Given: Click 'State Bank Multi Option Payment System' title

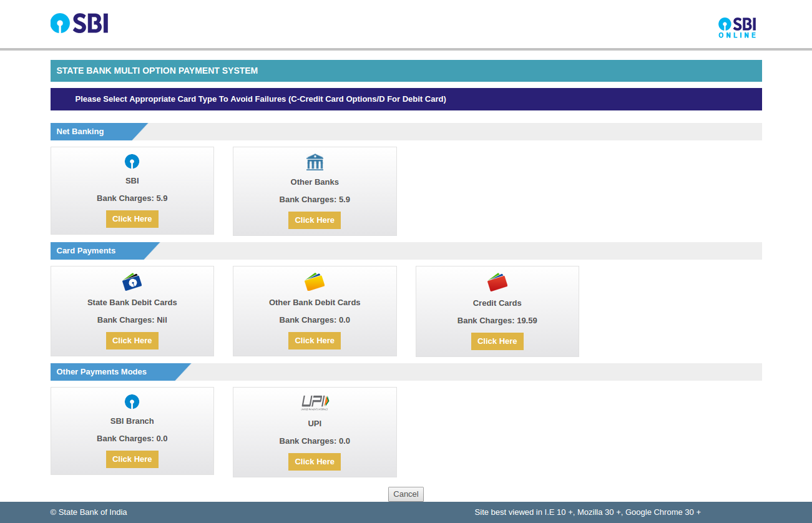Looking at the screenshot, I should point(157,71).
